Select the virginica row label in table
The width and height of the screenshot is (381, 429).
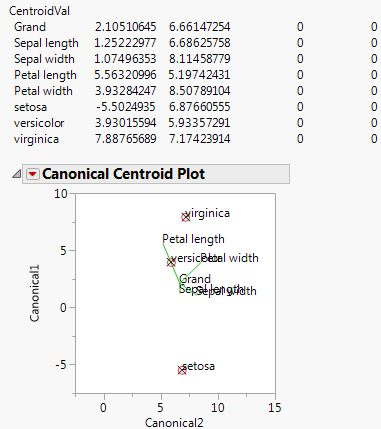[x=36, y=139]
